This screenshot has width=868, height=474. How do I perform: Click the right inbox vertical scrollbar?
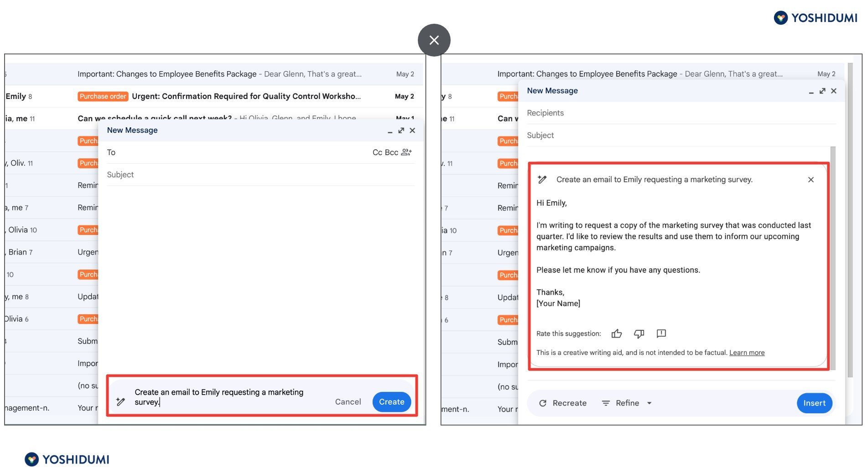pos(850,220)
